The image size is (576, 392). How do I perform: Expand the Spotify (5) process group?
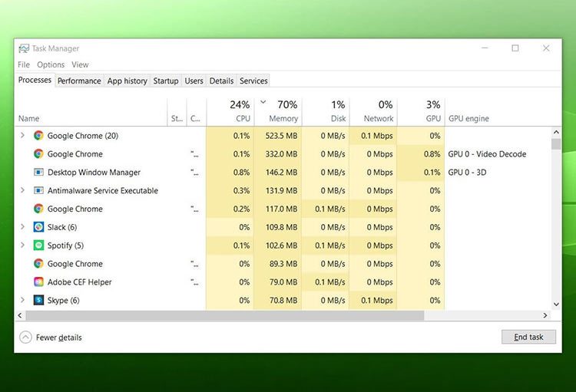coord(22,245)
